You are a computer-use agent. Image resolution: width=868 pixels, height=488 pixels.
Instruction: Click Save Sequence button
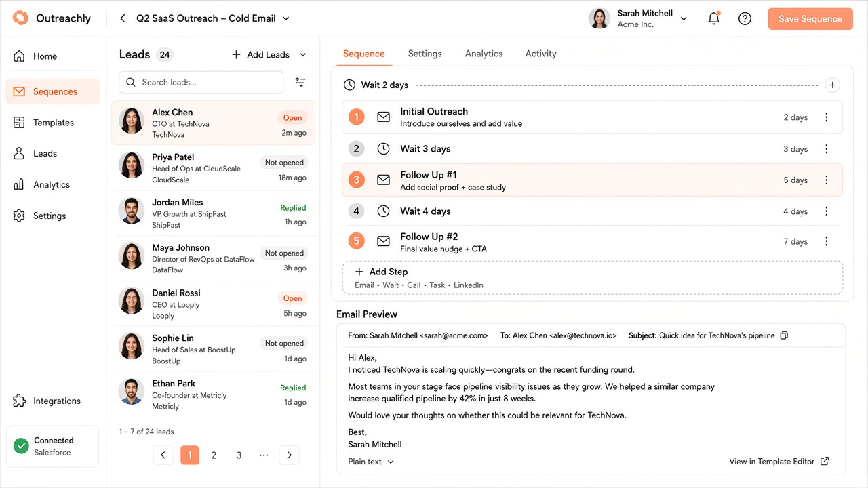click(x=810, y=19)
